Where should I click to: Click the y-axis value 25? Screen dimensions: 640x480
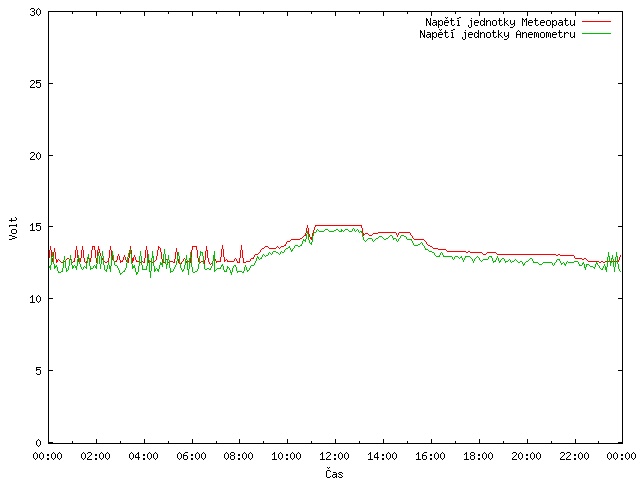point(36,84)
